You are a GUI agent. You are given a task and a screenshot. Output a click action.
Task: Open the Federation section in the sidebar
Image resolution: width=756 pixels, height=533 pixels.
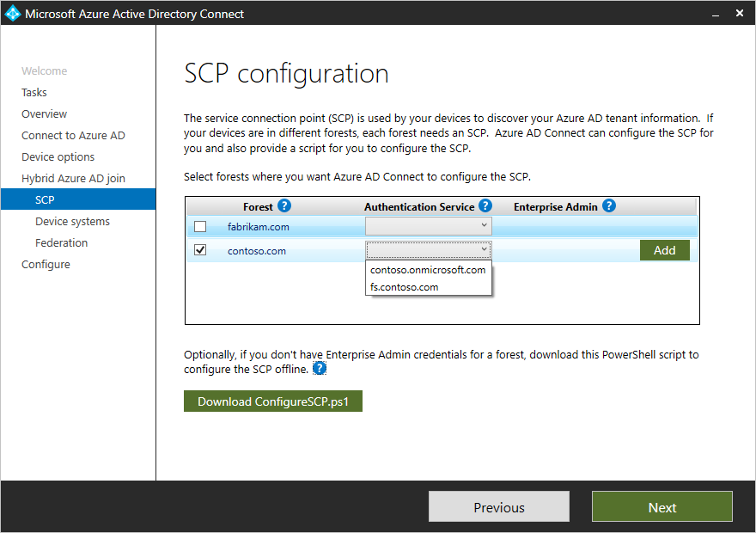coord(61,242)
